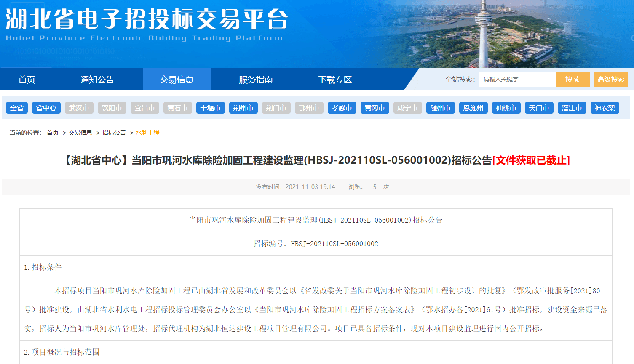Image resolution: width=634 pixels, height=364 pixels.
Task: Click the 首页 breadcrumb link
Action: [x=53, y=133]
